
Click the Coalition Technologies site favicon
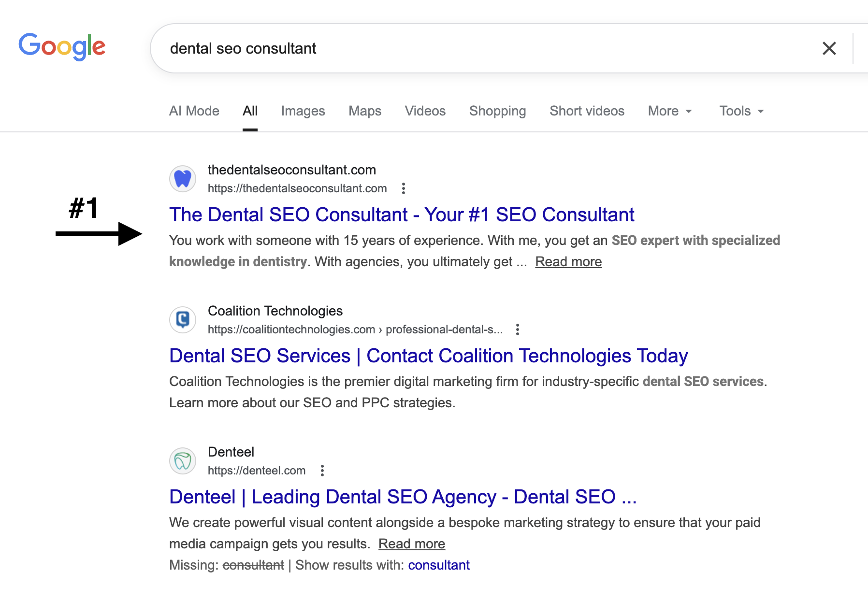pos(183,319)
